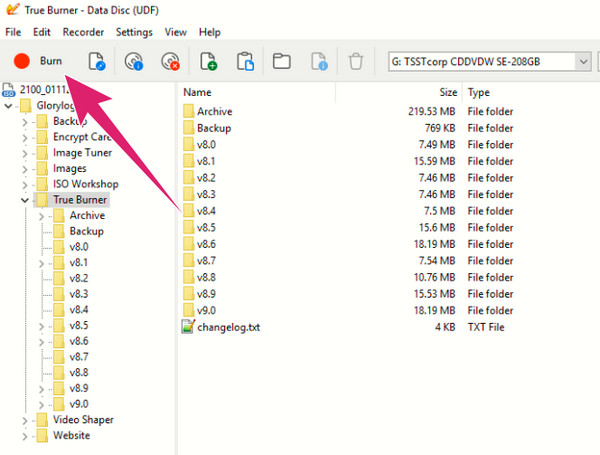Select the ISO disc root node in tree
The image size is (600, 455).
pyautogui.click(x=36, y=90)
